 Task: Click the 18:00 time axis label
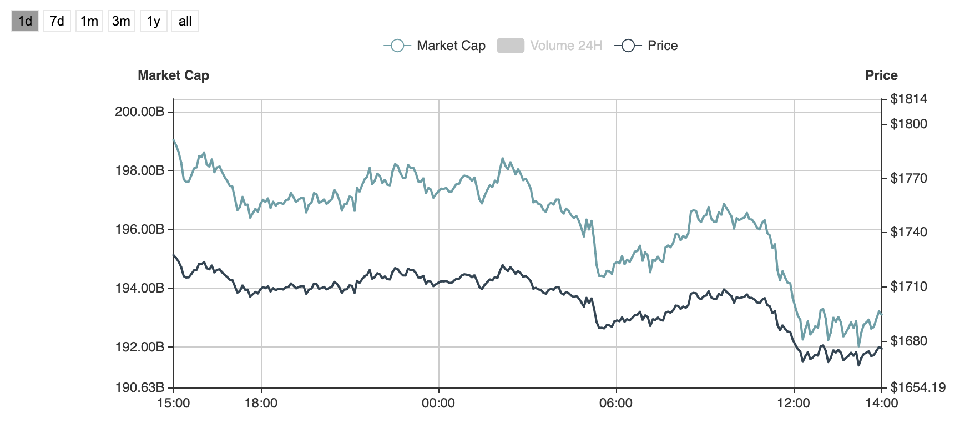tap(261, 403)
